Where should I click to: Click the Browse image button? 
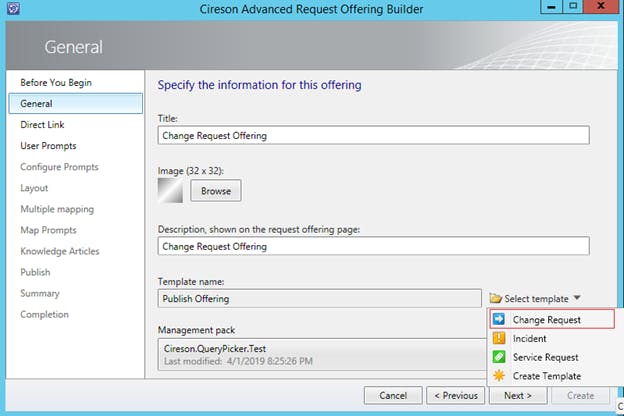216,191
